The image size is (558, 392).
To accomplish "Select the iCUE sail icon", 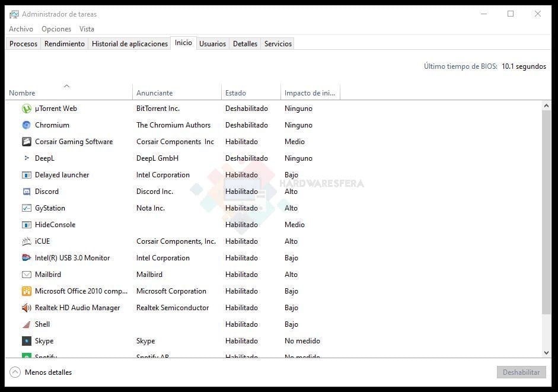I will click(x=27, y=241).
